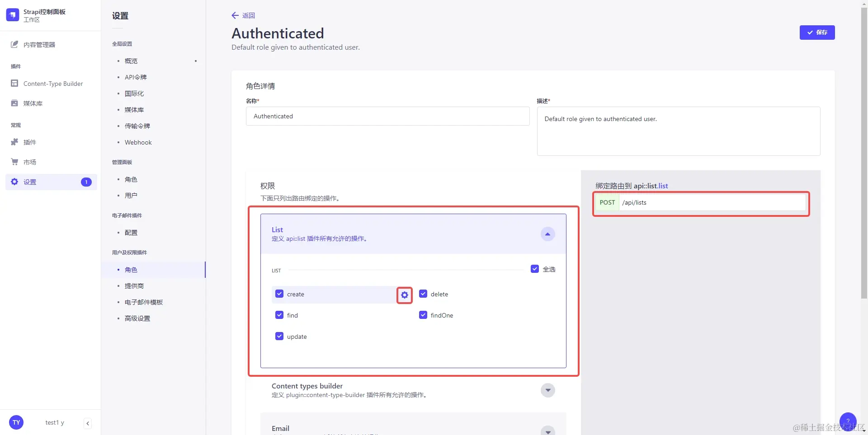The image size is (868, 435).
Task: Open 用户 under 管理面板
Action: [131, 196]
